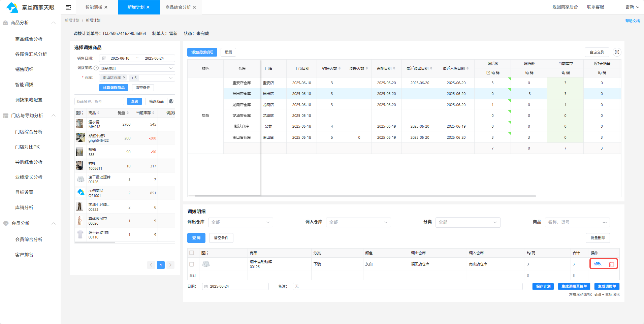Viewport: 644px width, 324px height.
Task: Click the 会员分析 heart-shield sidebar icon
Action: pos(6,223)
